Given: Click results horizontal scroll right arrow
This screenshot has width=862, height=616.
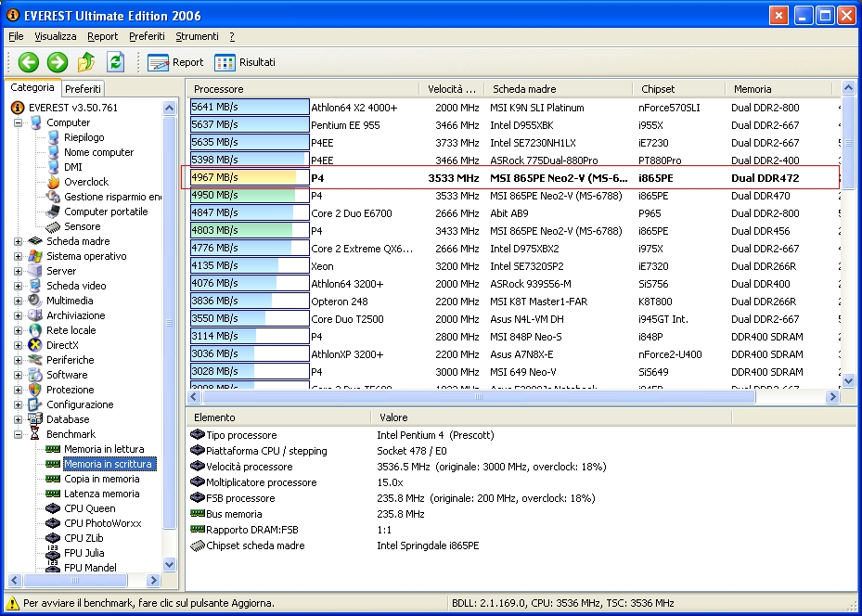Looking at the screenshot, I should pos(832,396).
